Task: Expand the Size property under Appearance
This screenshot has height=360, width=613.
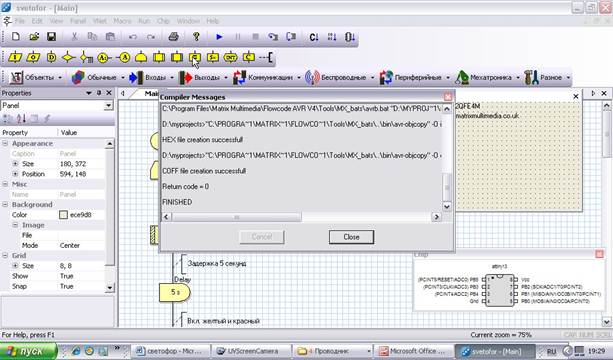Action: pyautogui.click(x=15, y=164)
